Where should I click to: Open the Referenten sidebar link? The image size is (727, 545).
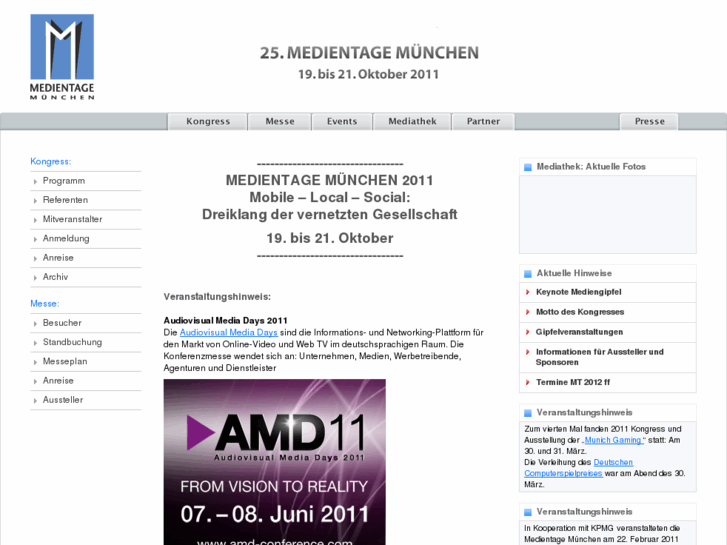[x=65, y=200]
